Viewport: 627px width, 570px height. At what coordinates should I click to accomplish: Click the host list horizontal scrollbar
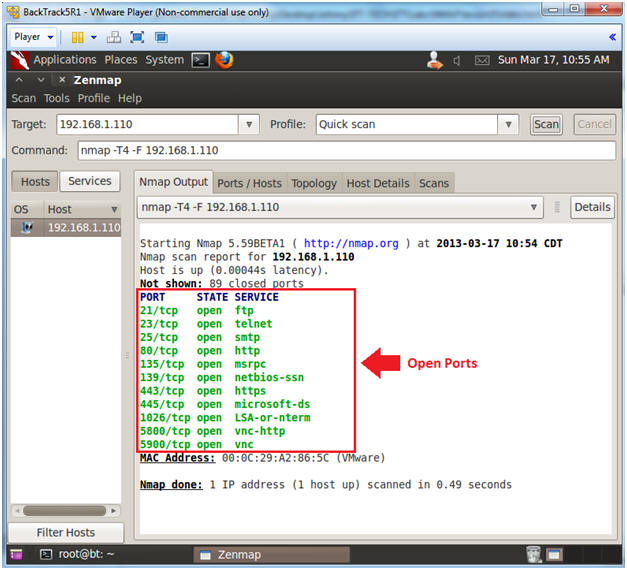[64, 511]
